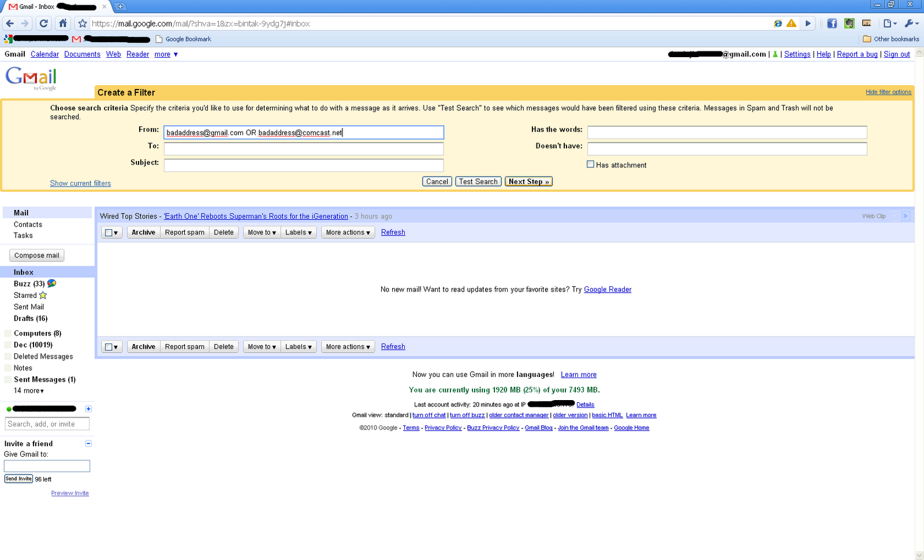
Task: Click the IE tab icon in address bar
Action: 778,23
